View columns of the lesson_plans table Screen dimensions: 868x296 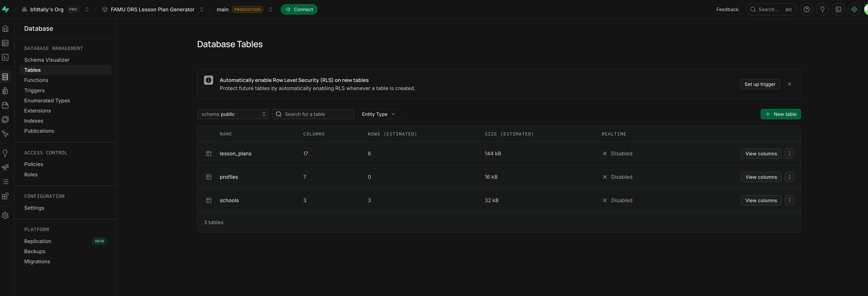click(761, 154)
